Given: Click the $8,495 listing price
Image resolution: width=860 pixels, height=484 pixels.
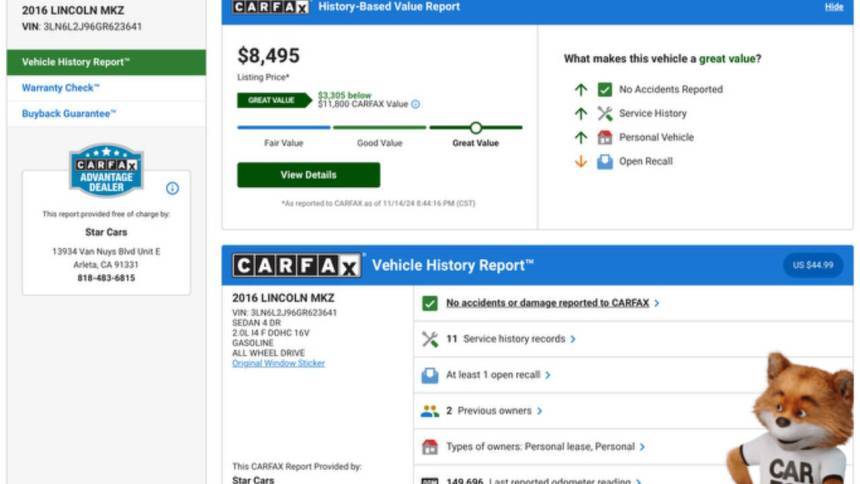Looking at the screenshot, I should click(268, 55).
